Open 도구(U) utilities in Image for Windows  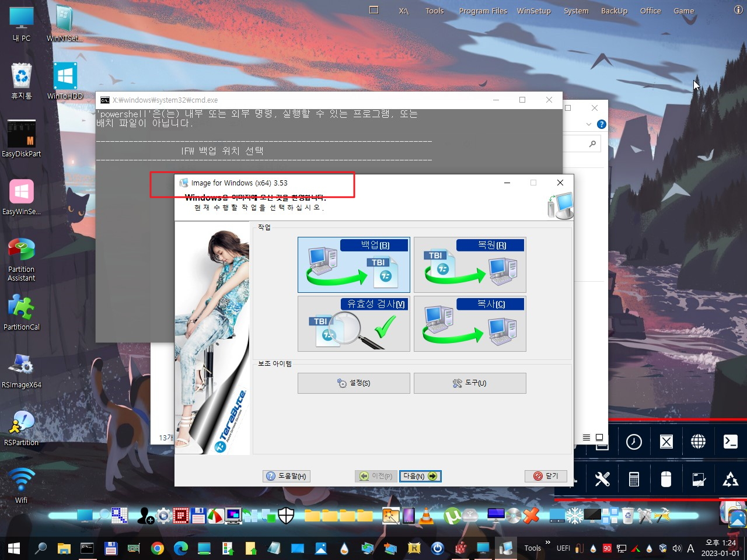[x=470, y=383]
